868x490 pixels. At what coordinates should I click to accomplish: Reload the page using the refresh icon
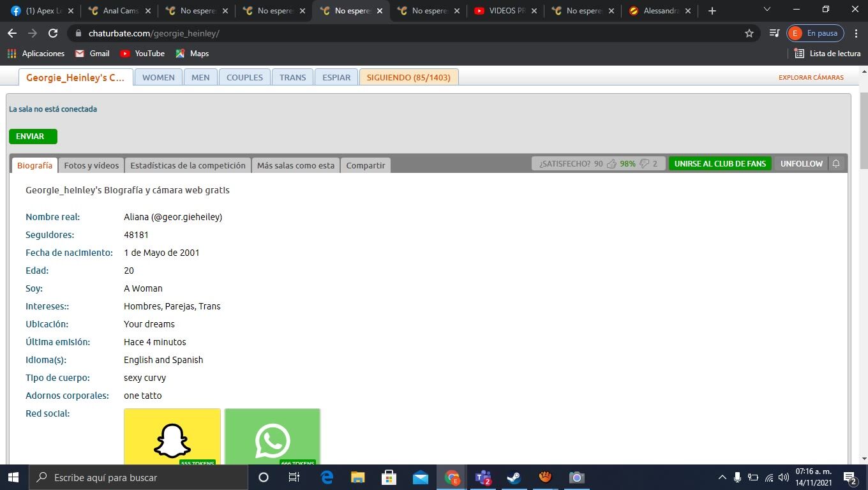(53, 33)
